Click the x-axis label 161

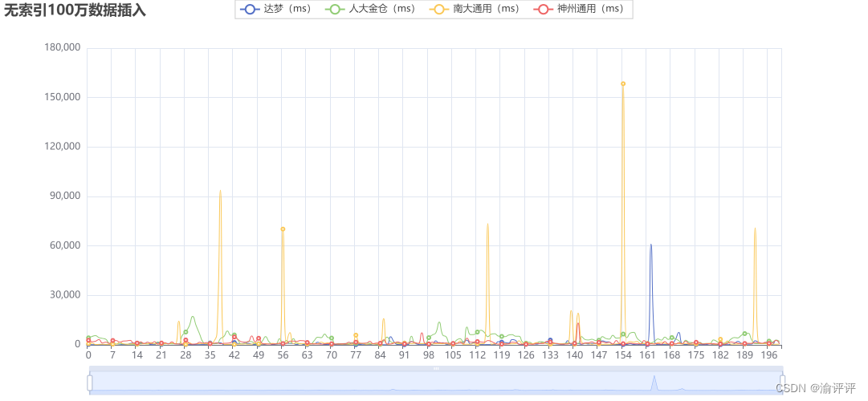648,355
